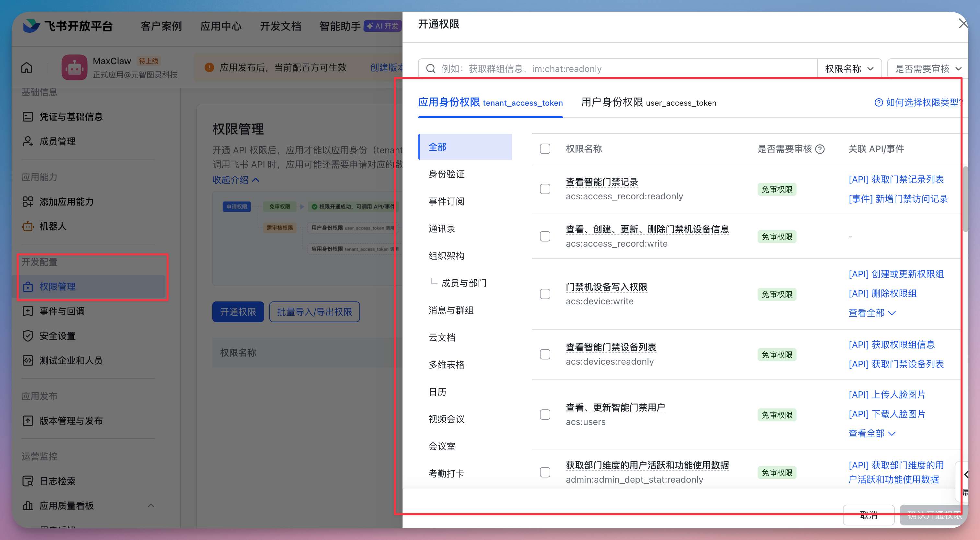Click the 取消 button
The height and width of the screenshot is (540, 980).
coord(869,515)
